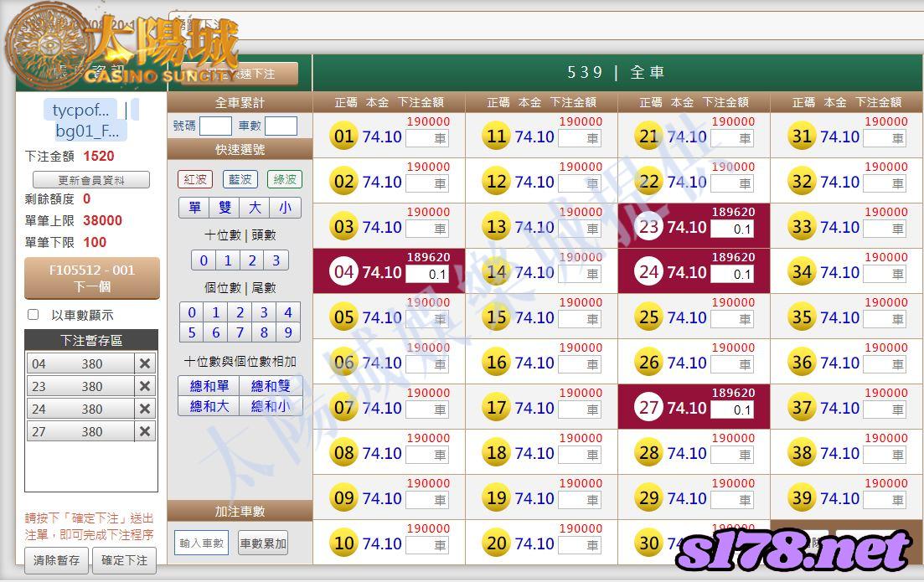Click the 快速下注 button at top
Viewport: 924px width, 582px height.
click(x=240, y=74)
